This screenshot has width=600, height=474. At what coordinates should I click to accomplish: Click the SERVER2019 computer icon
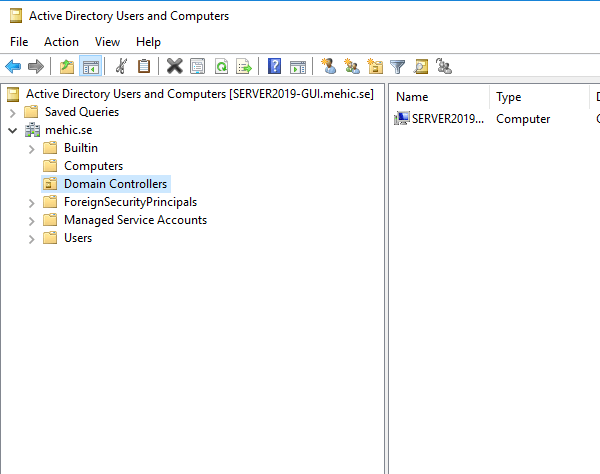tap(402, 119)
